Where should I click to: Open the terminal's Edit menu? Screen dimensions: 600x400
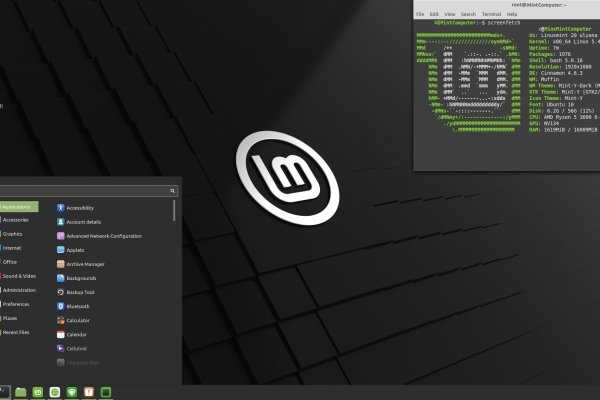coord(433,14)
